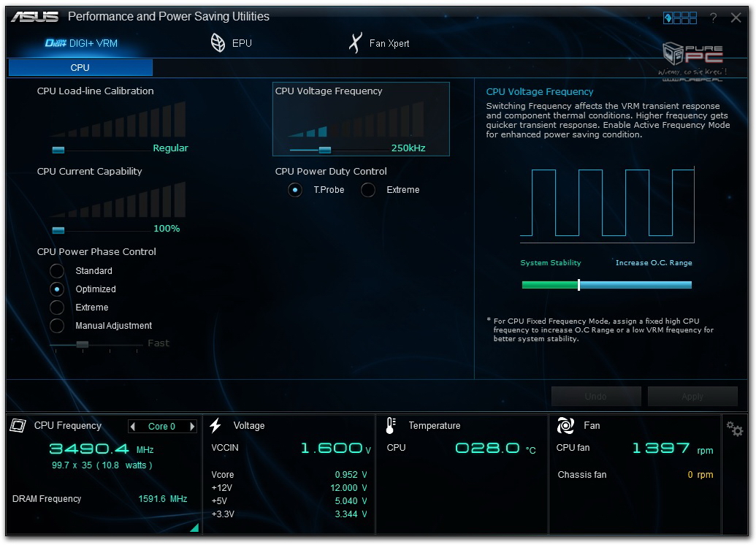This screenshot has width=756, height=545.
Task: Choose Extreme under CPU Power Phase Control
Action: [57, 308]
